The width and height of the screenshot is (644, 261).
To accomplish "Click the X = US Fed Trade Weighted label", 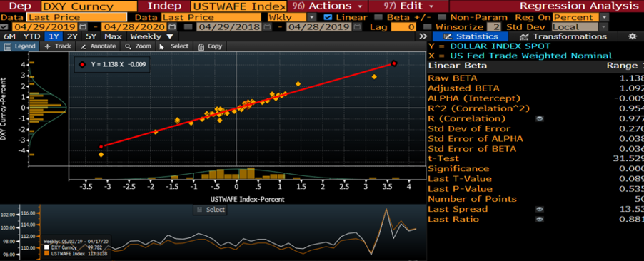I will [x=520, y=56].
